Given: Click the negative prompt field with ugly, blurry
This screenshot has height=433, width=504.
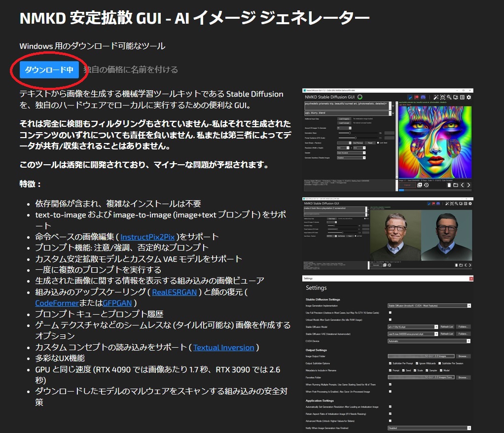Looking at the screenshot, I should point(345,113).
